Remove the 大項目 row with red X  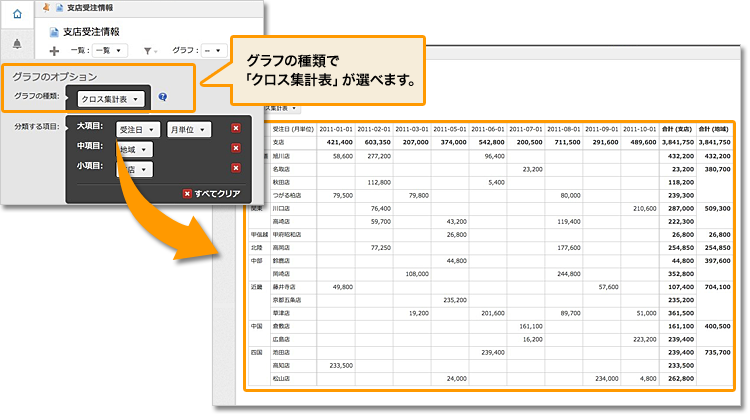235,128
